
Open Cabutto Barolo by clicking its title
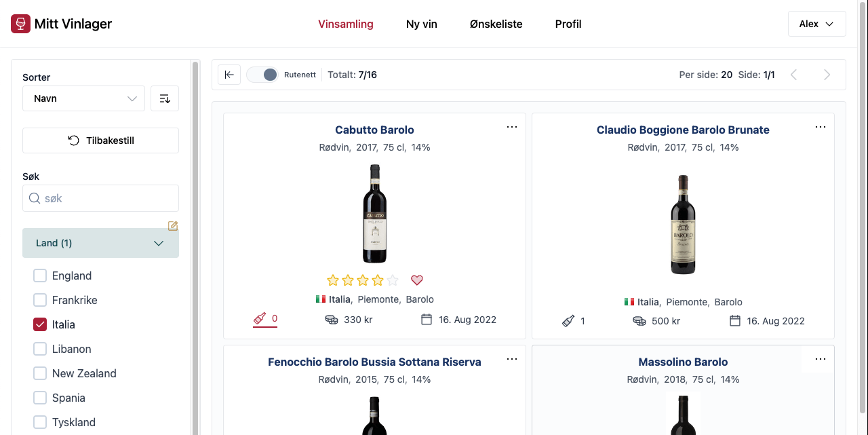coord(374,130)
